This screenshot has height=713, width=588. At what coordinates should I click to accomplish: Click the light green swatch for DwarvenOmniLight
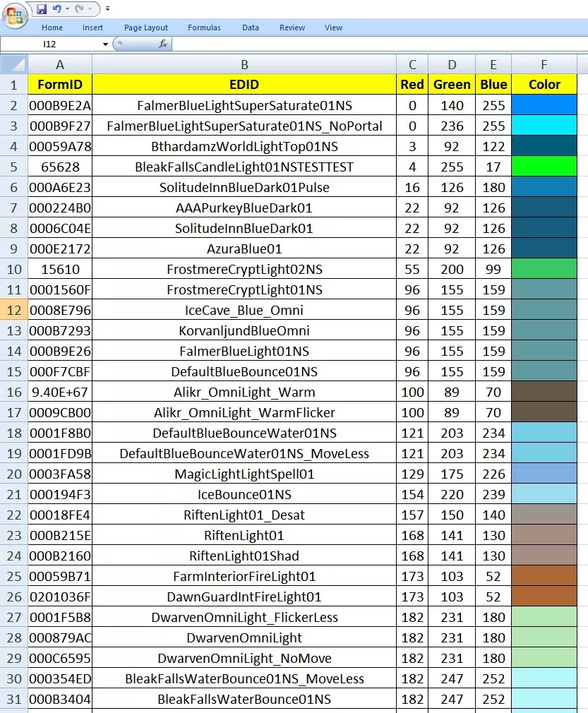[x=544, y=637]
